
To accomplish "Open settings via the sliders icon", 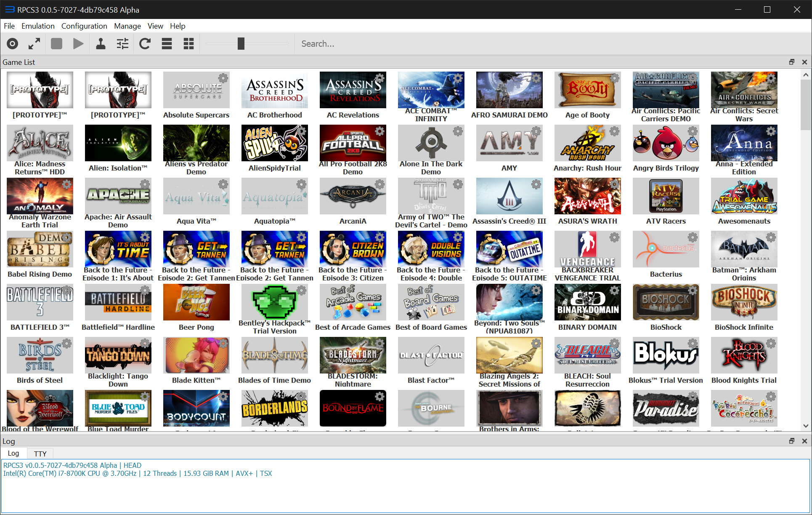I will point(122,44).
